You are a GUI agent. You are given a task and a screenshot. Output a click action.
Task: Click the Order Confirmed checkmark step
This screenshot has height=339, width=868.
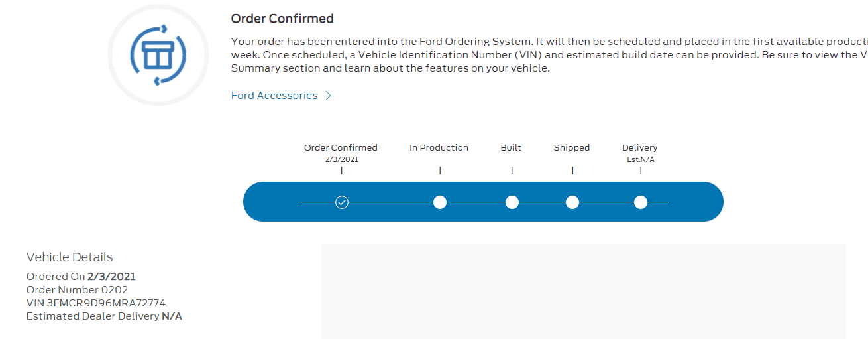[x=341, y=202]
